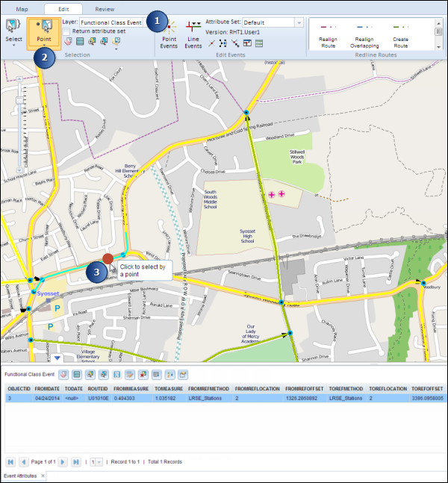Open the Point Events tool
Screen dimensions: 448x483
click(169, 35)
